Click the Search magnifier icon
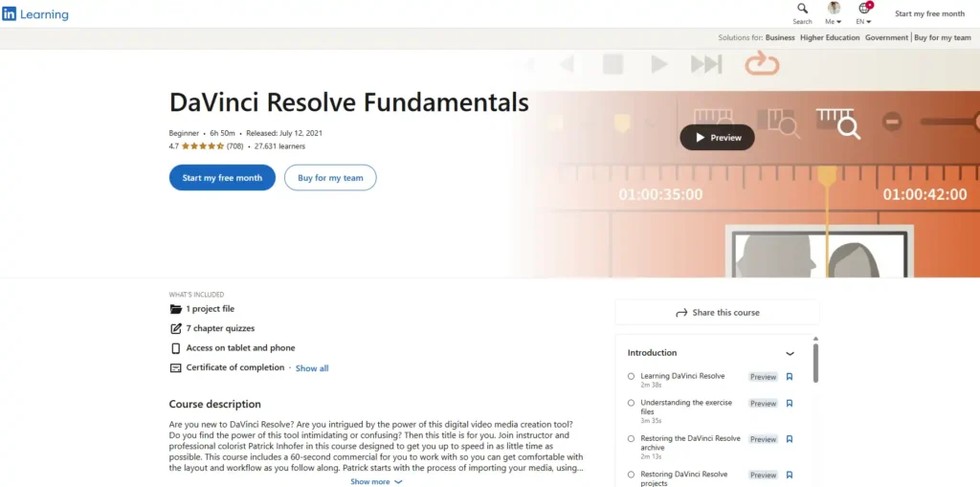This screenshot has width=980, height=487. 803,8
